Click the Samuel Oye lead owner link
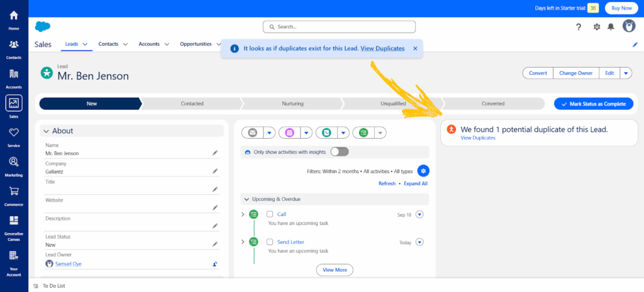The width and height of the screenshot is (644, 292). point(68,264)
